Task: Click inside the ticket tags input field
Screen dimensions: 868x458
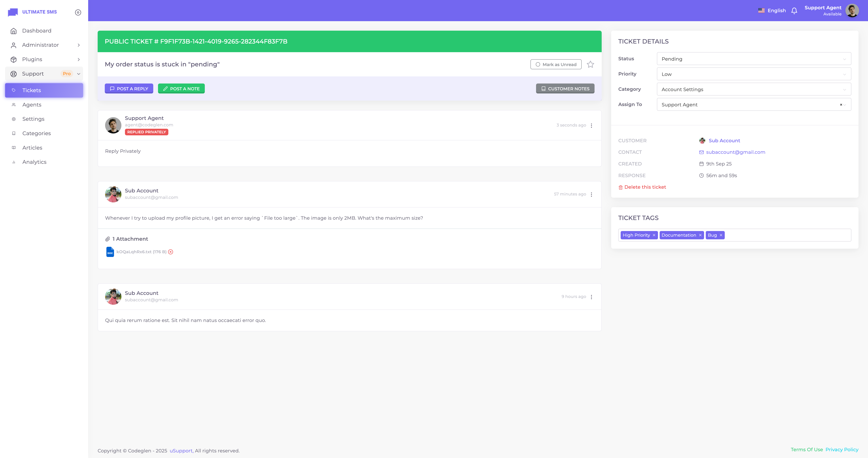Action: (788, 235)
